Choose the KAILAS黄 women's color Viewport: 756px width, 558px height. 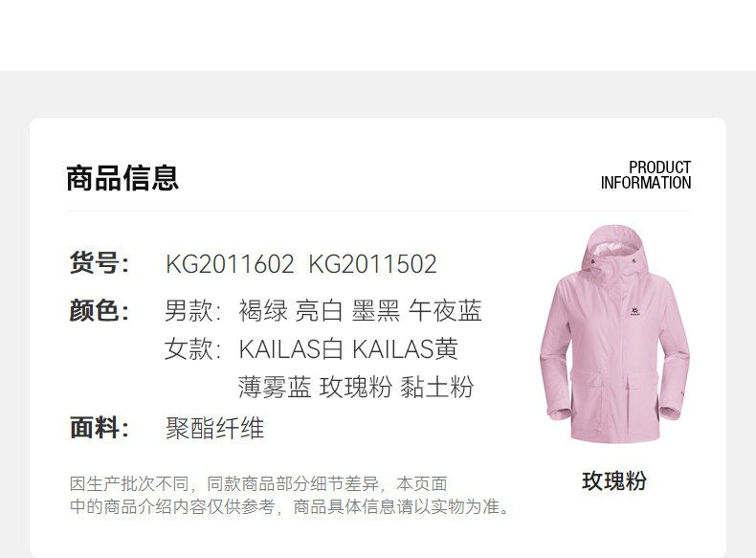point(405,348)
